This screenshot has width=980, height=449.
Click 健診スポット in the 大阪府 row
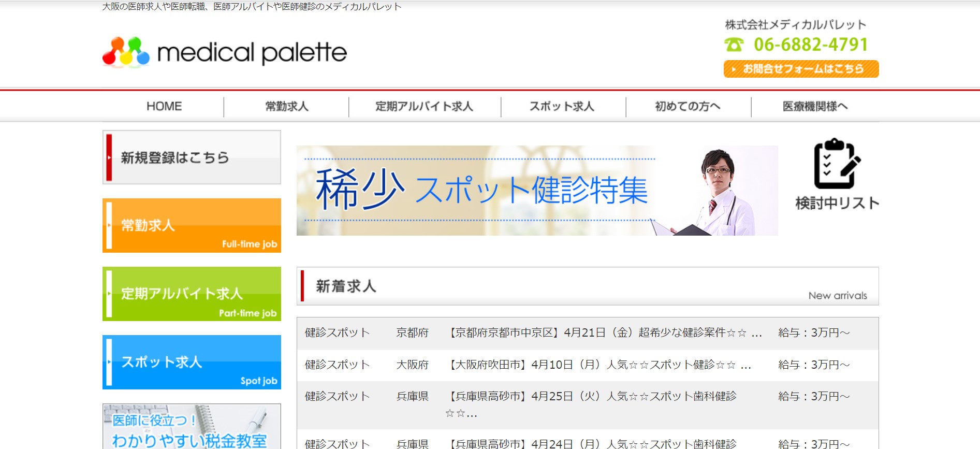tap(338, 365)
